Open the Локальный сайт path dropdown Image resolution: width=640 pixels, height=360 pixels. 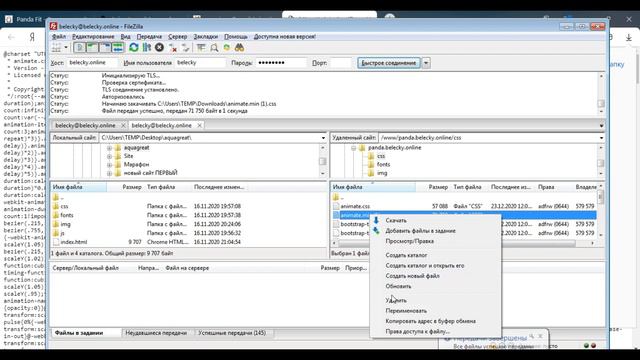323,138
